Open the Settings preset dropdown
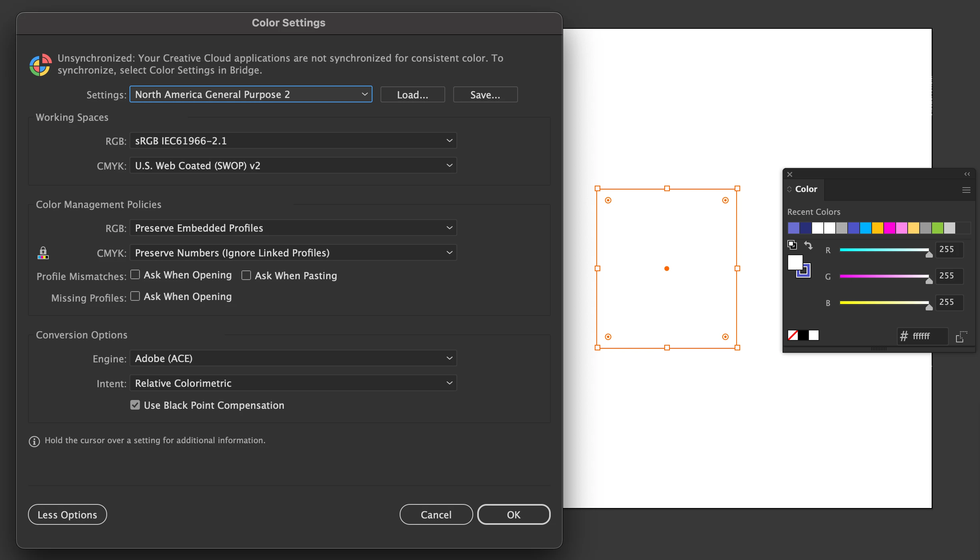980x560 pixels. 251,94
